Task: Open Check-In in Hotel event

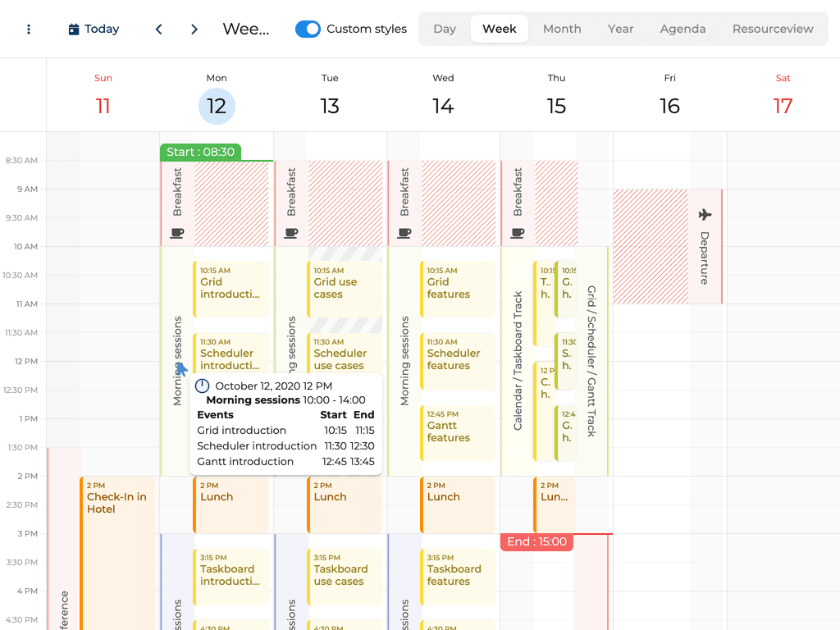Action: coord(117,503)
